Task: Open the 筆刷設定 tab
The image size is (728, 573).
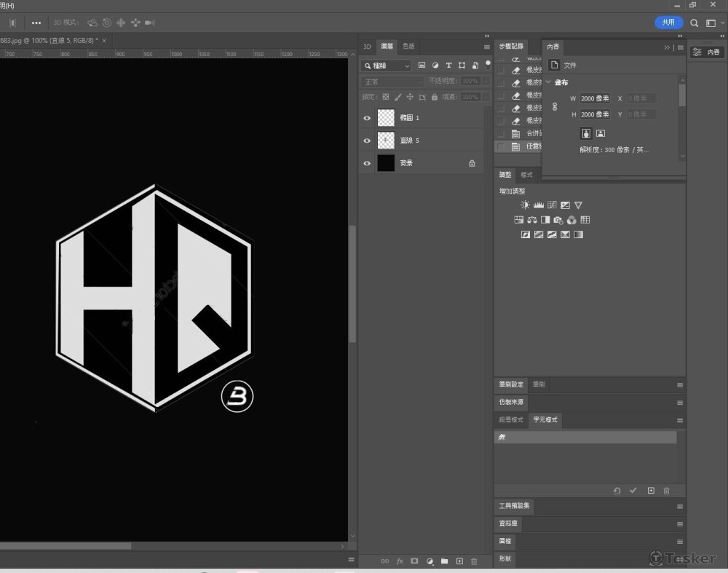Action: coord(511,384)
